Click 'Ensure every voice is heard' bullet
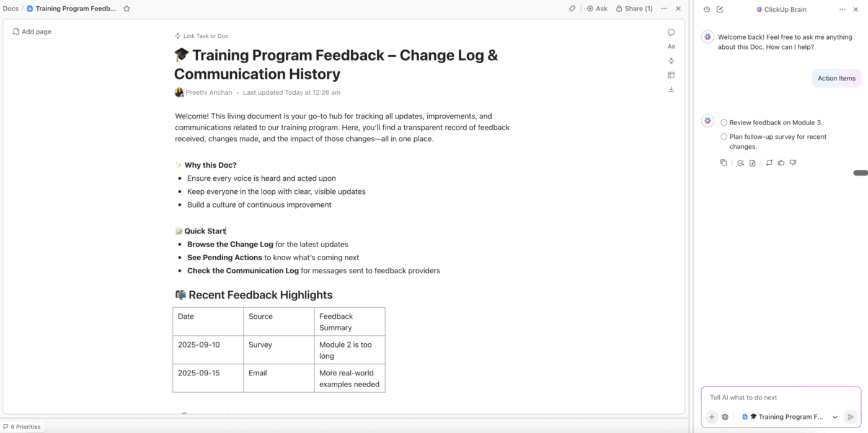The width and height of the screenshot is (868, 433). pyautogui.click(x=262, y=178)
